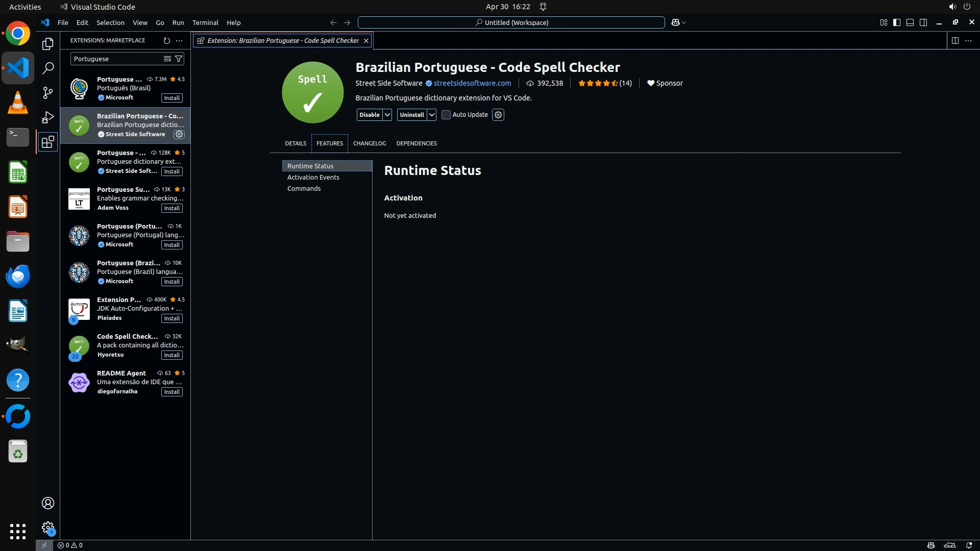
Task: Open the Run and Debug view
Action: tap(48, 117)
